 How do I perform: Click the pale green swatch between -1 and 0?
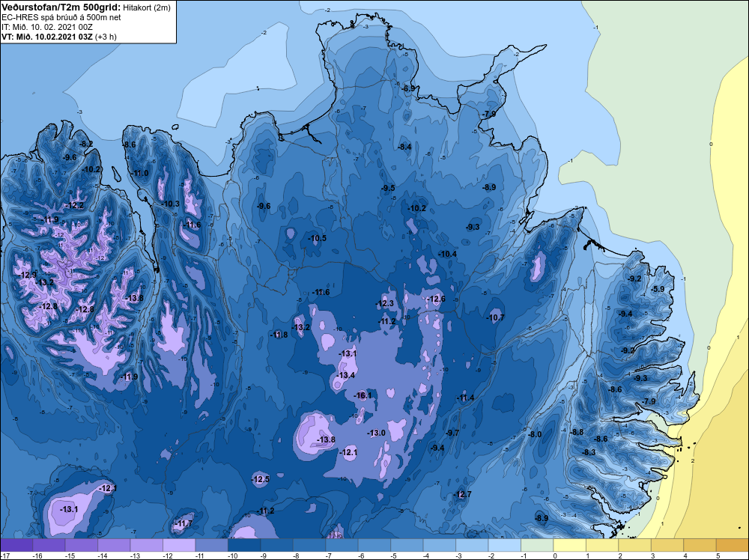(537, 545)
